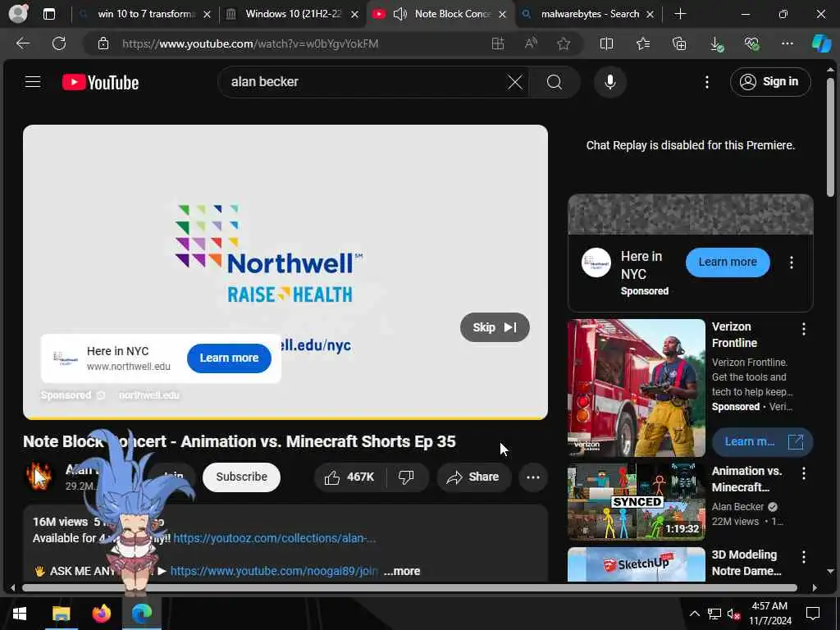
Task: Close the malwarebytes - Search tab
Action: point(650,15)
